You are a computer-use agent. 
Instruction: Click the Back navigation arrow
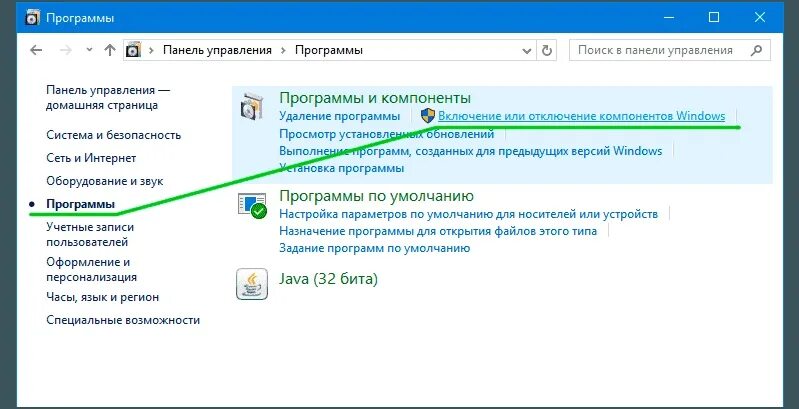click(36, 50)
